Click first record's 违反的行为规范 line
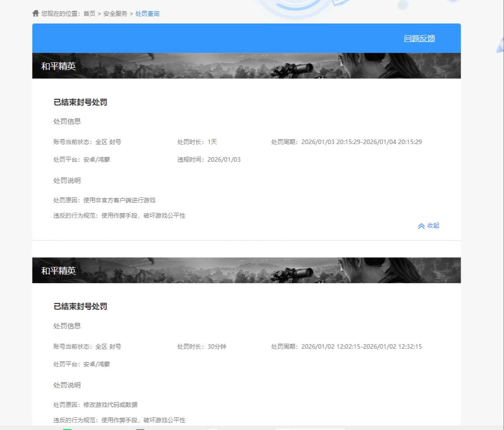The image size is (504, 430). pos(120,215)
